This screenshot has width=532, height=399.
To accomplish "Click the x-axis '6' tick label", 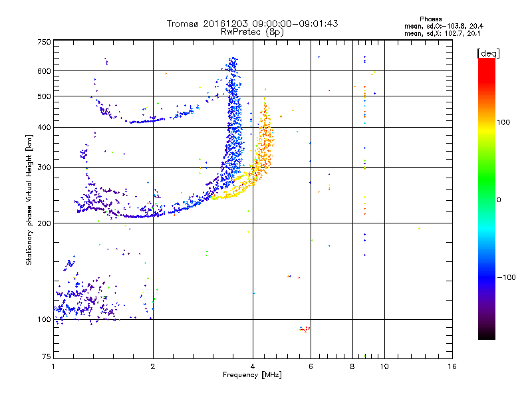I will (x=311, y=366).
